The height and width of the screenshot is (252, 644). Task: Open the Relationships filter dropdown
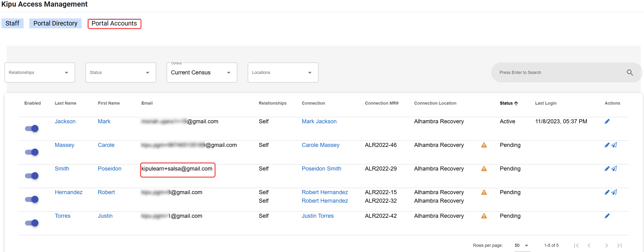[40, 73]
